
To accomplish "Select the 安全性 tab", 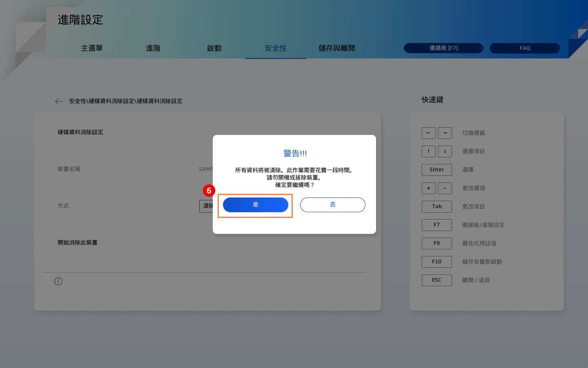I will click(x=276, y=48).
